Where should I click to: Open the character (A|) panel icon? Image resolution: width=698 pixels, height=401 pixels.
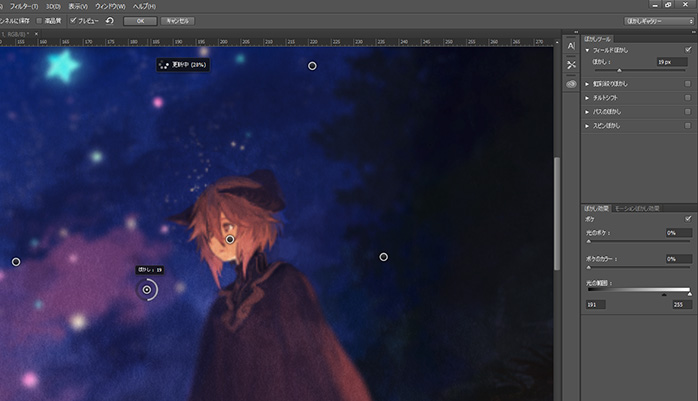click(571, 46)
